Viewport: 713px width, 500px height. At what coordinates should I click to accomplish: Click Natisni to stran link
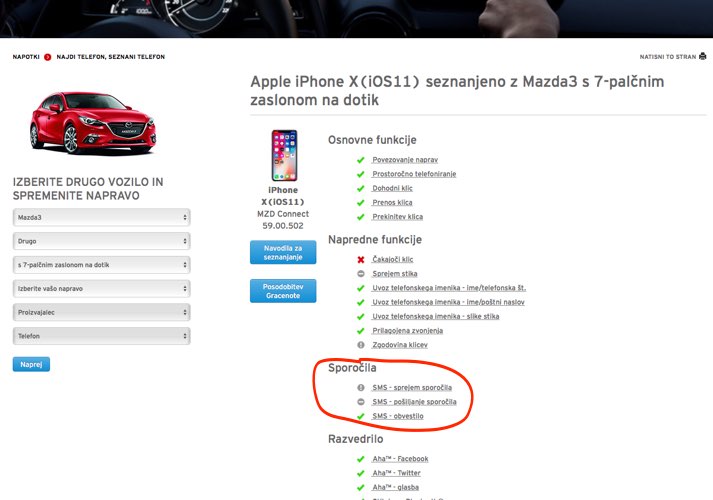point(668,57)
